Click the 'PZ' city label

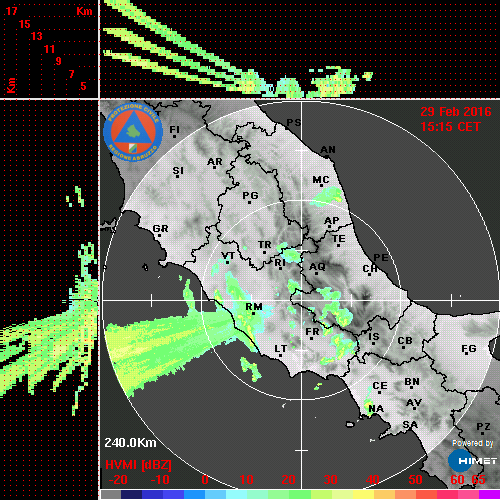tap(483, 427)
